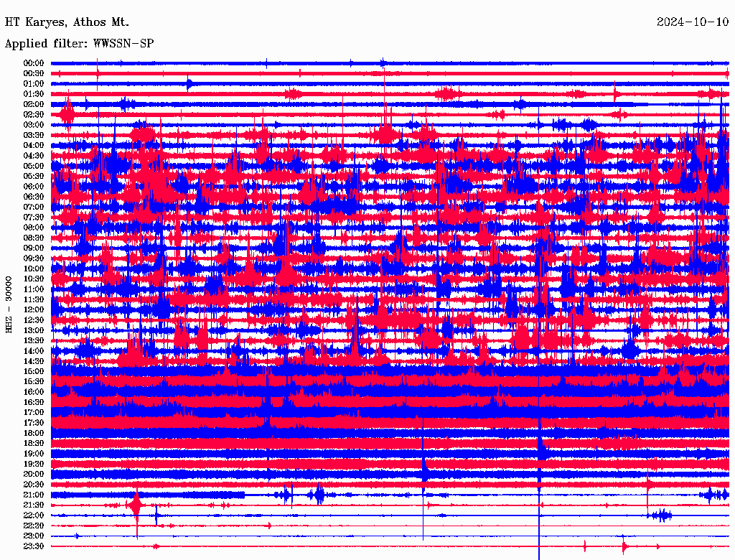Select the 02:00 time label
Screen dimensions: 735x560
(x=34, y=105)
